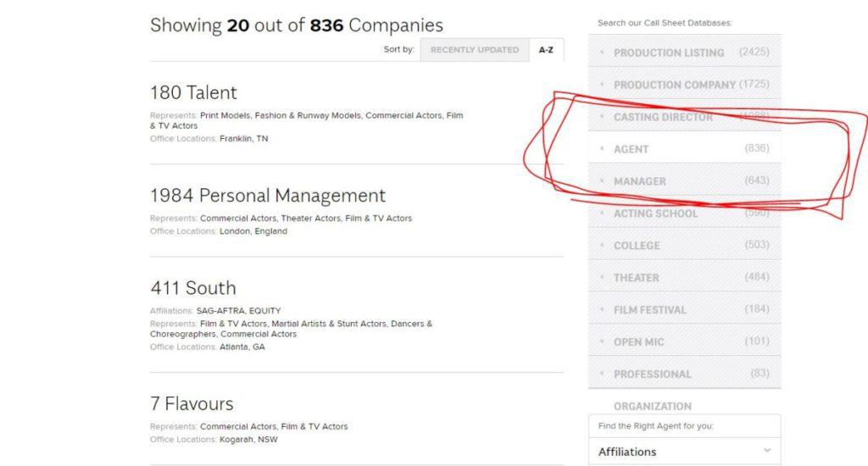The image size is (868, 466).
Task: Open the College database listing
Action: pyautogui.click(x=637, y=246)
